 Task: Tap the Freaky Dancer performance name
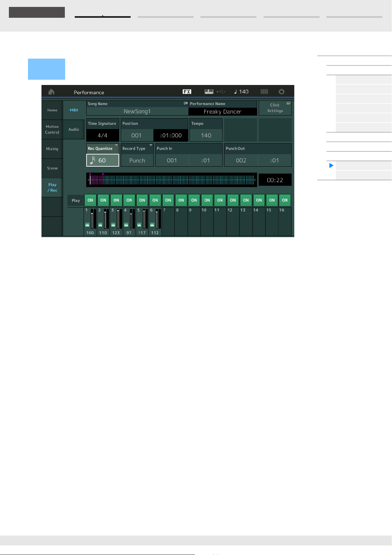tap(222, 112)
